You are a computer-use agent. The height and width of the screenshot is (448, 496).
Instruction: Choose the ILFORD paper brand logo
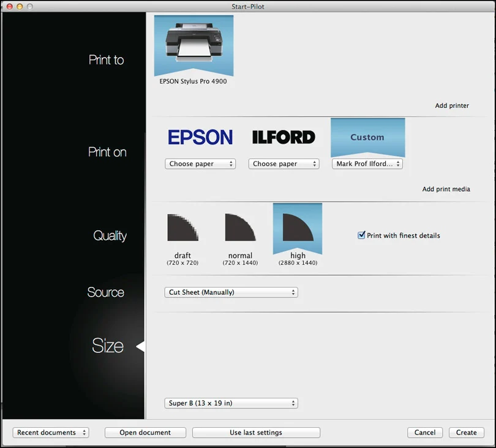click(284, 137)
